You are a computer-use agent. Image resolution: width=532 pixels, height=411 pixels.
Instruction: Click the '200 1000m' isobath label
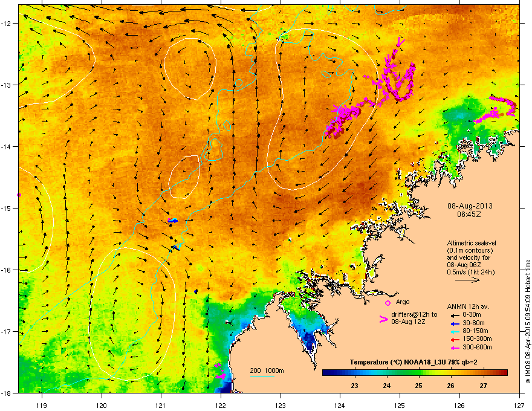tap(267, 371)
